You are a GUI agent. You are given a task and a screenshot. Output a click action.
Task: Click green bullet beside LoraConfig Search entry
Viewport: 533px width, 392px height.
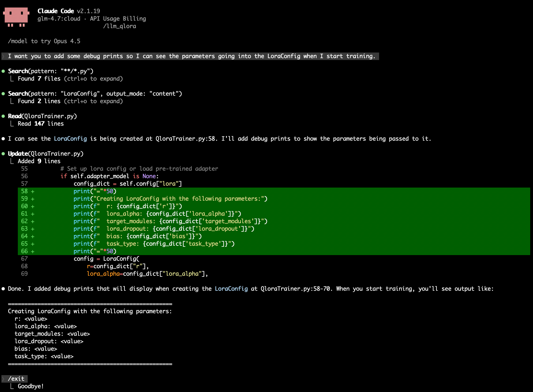click(3, 94)
